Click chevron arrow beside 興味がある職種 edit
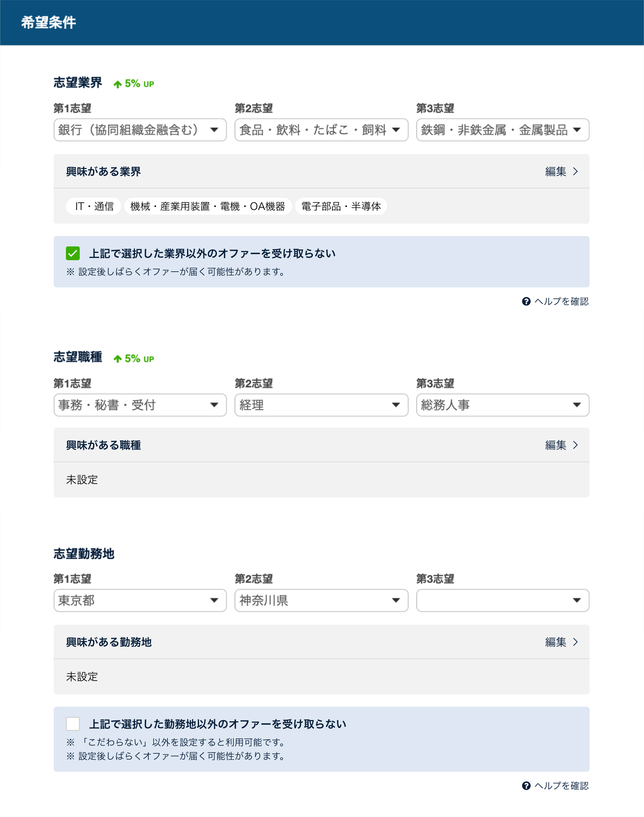Screen dimensions: 644x817 pos(575,445)
